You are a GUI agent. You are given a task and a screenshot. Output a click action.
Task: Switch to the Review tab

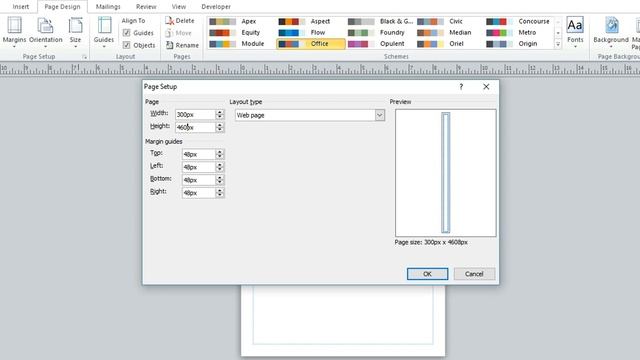click(146, 7)
